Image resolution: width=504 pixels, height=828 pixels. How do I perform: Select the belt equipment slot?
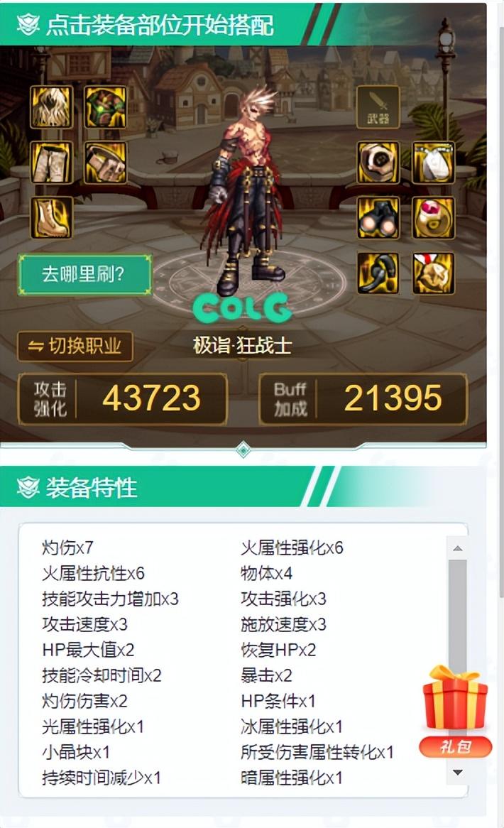pos(106,163)
